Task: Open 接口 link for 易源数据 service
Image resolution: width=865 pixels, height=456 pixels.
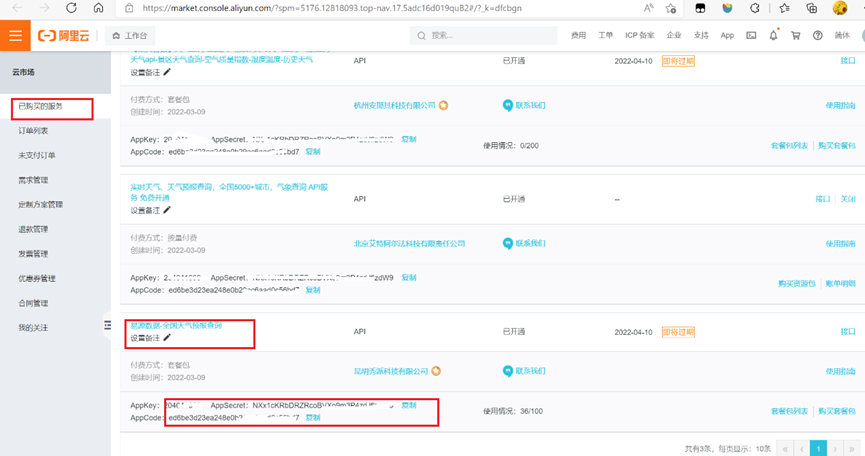Action: click(848, 331)
